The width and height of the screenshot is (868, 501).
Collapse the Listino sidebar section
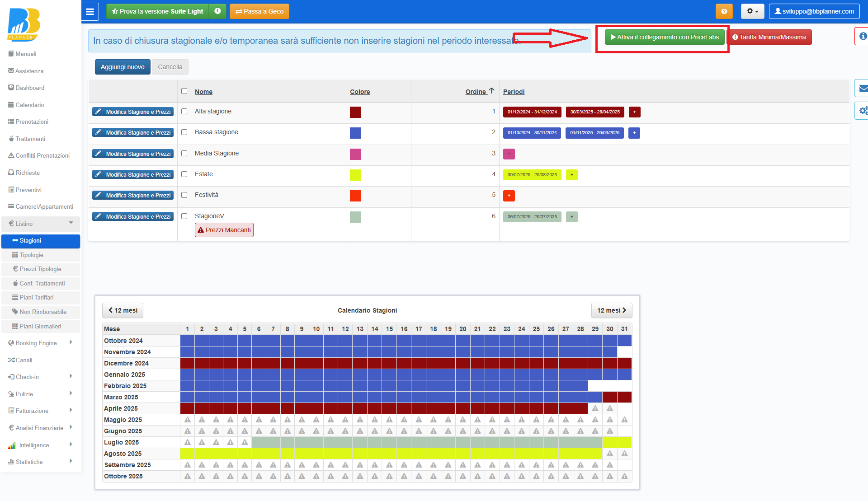click(41, 224)
